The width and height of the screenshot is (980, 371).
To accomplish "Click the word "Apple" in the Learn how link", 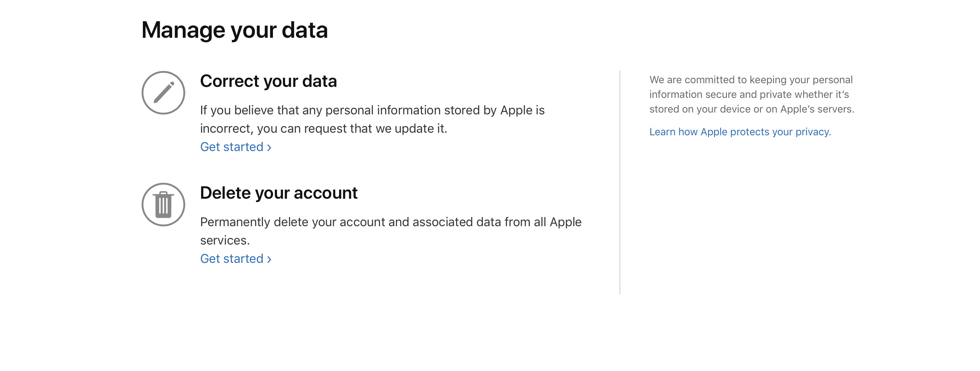I will (714, 132).
